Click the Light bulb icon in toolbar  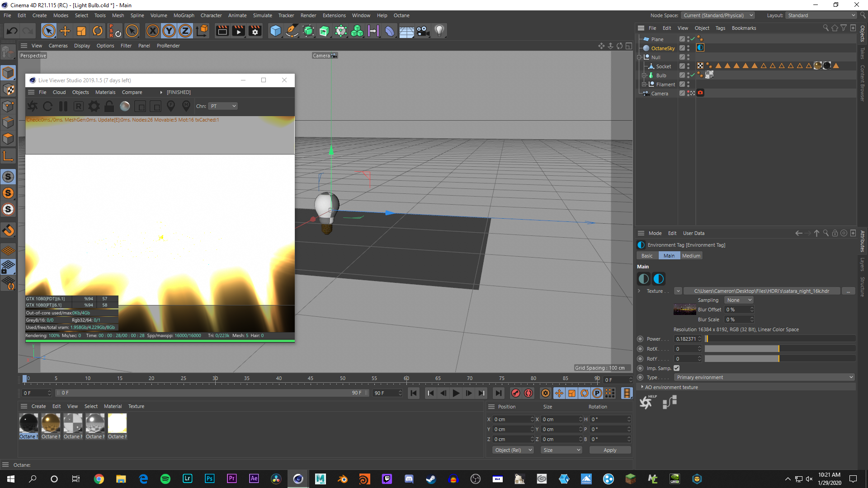click(x=439, y=31)
